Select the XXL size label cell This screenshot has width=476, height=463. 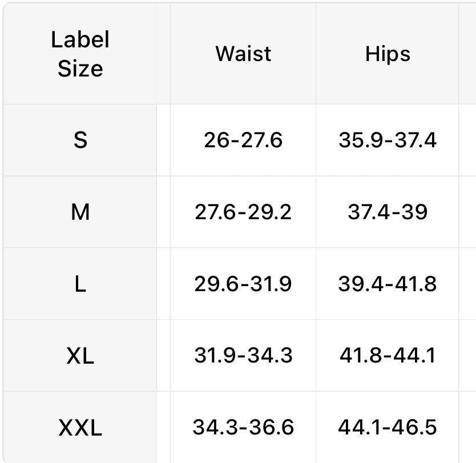(80, 427)
